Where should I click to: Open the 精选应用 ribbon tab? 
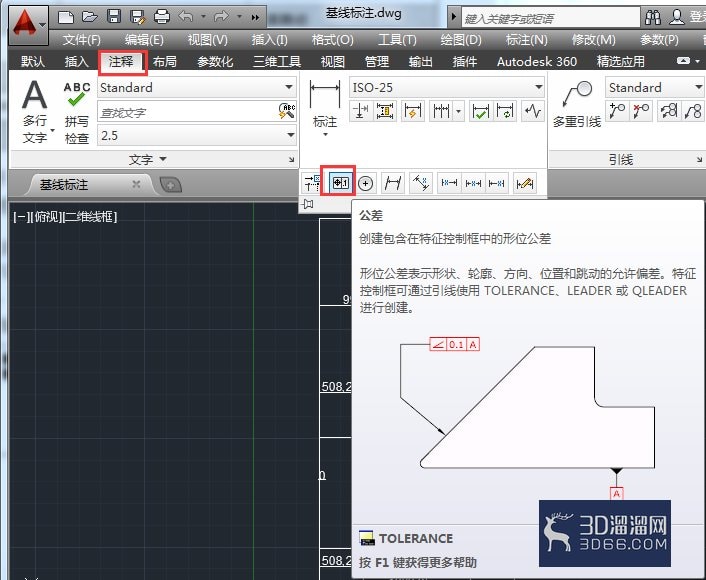pyautogui.click(x=620, y=61)
